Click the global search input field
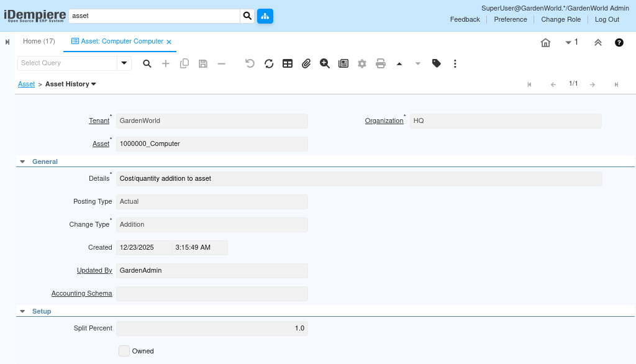This screenshot has height=364, width=636. (154, 16)
